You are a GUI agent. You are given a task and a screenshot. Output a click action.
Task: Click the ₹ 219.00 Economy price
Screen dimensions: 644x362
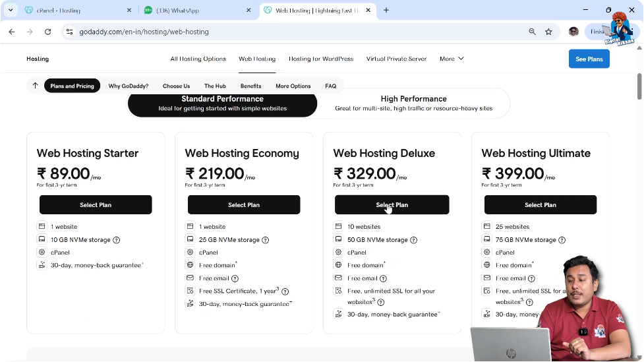(x=215, y=174)
